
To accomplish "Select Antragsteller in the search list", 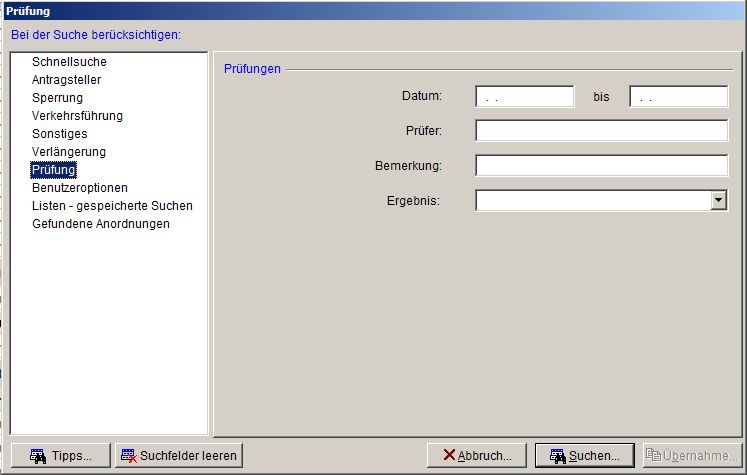I will [x=66, y=80].
